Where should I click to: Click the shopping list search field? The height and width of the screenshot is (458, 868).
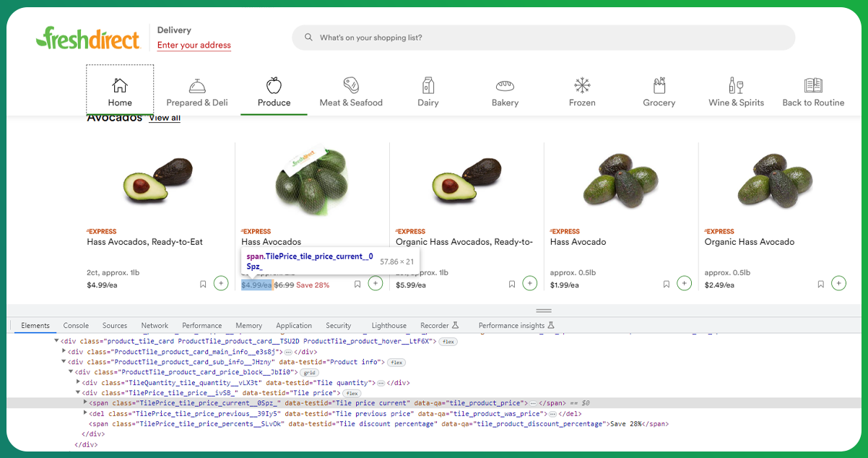pos(543,38)
